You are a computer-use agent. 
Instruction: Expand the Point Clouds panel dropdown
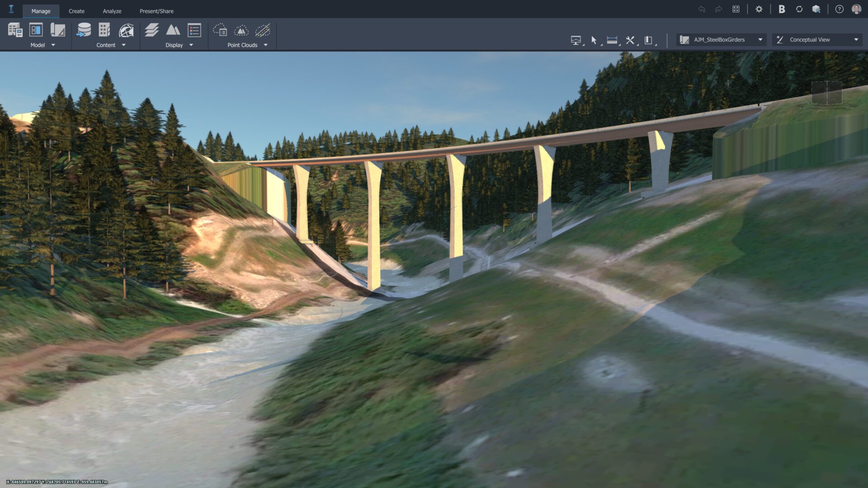[266, 45]
